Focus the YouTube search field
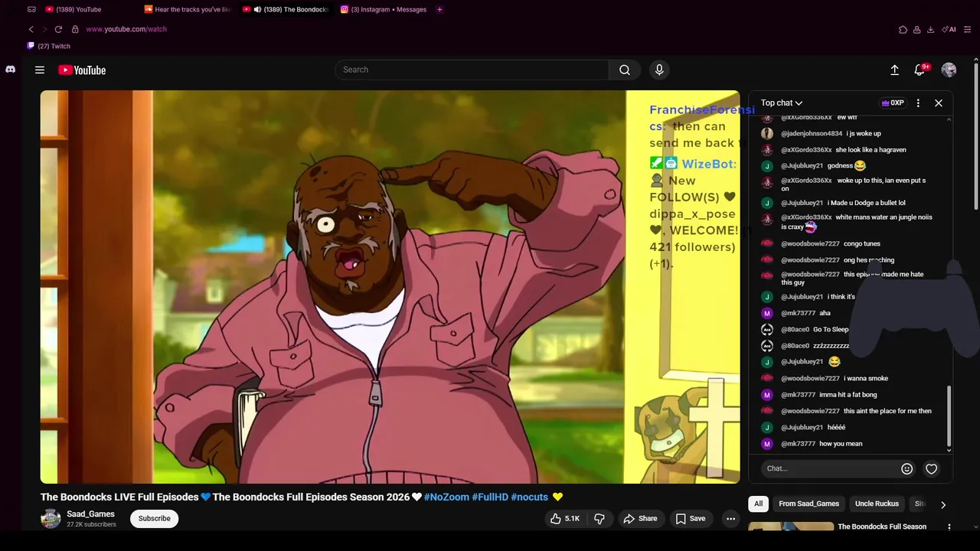 pos(472,70)
